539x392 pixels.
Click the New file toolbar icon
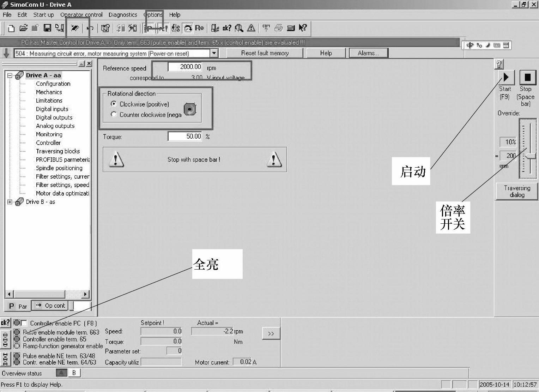click(x=11, y=28)
